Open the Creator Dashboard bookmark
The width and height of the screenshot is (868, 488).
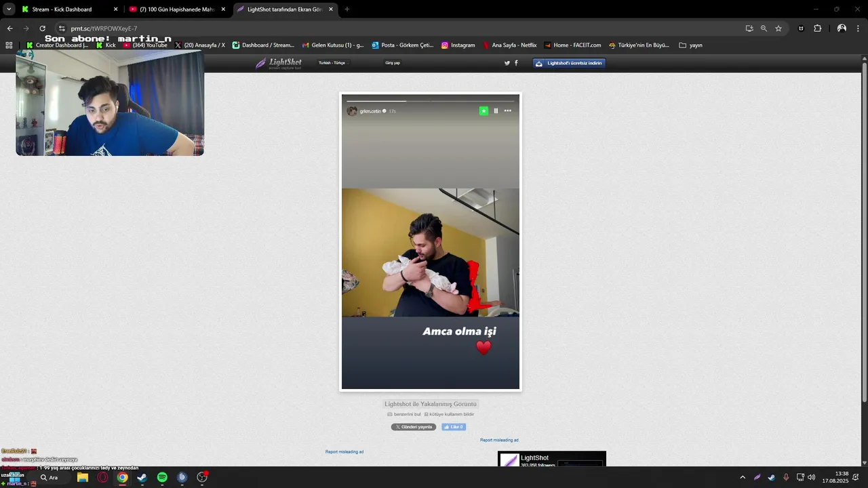pyautogui.click(x=58, y=45)
